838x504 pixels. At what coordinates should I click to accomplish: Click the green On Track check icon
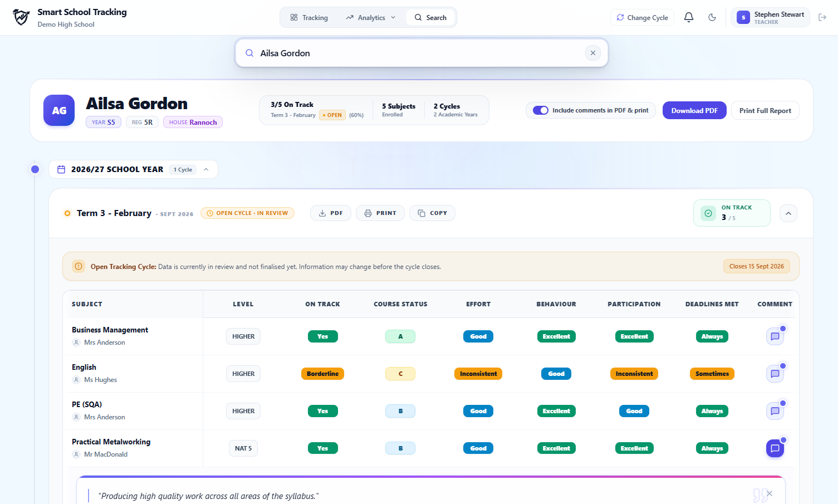708,213
